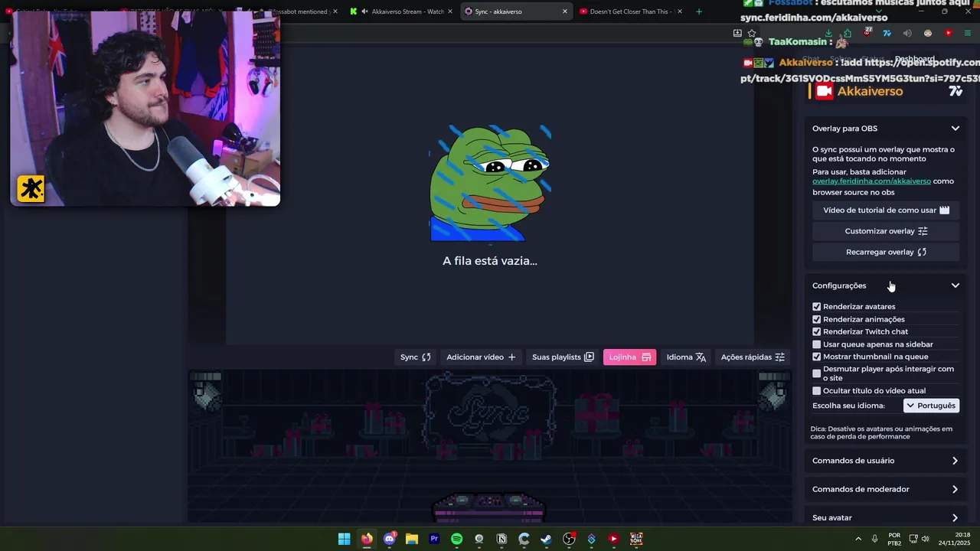The image size is (980, 551).
Task: Open Notion from the taskbar
Action: (501, 539)
